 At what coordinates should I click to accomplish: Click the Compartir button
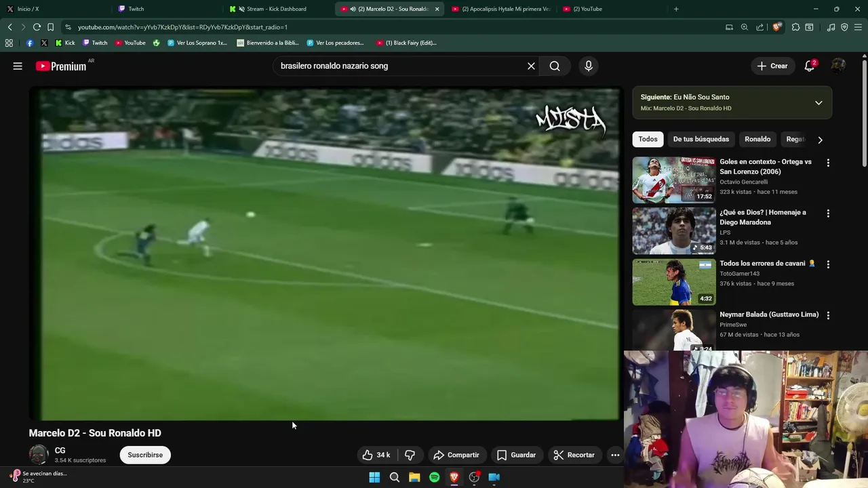point(456,455)
